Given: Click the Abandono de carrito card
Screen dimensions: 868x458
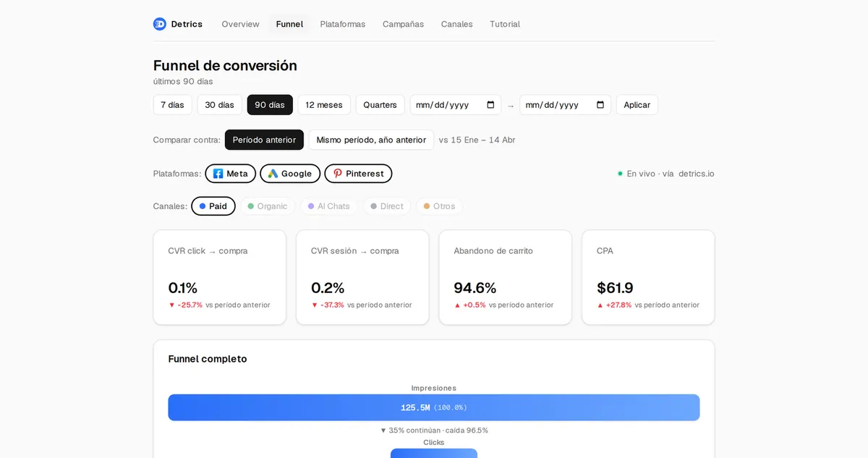Looking at the screenshot, I should (x=506, y=277).
